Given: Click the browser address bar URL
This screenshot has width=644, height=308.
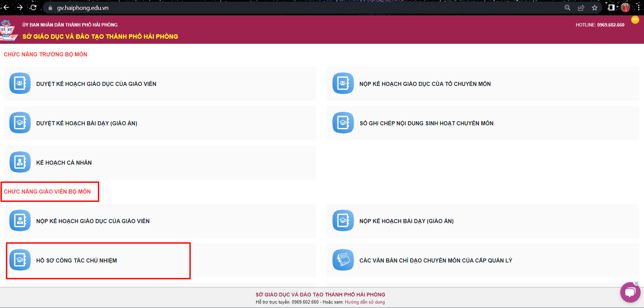Looking at the screenshot, I should click(x=83, y=8).
